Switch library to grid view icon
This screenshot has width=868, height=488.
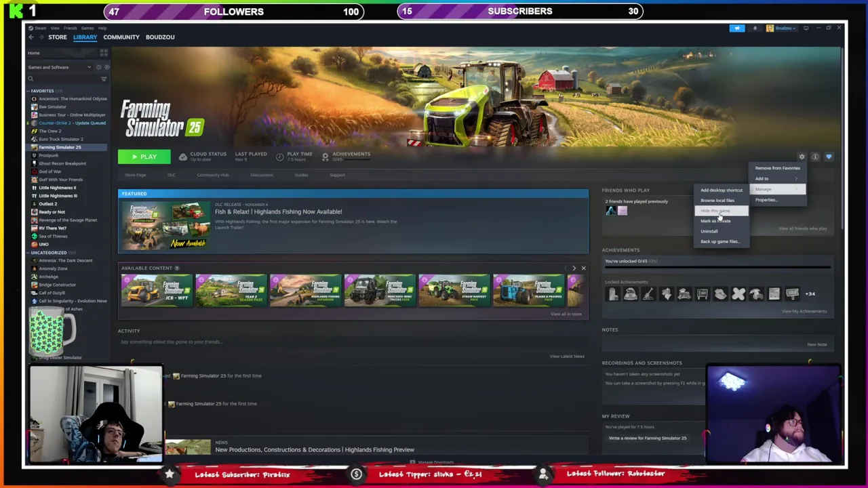point(104,53)
